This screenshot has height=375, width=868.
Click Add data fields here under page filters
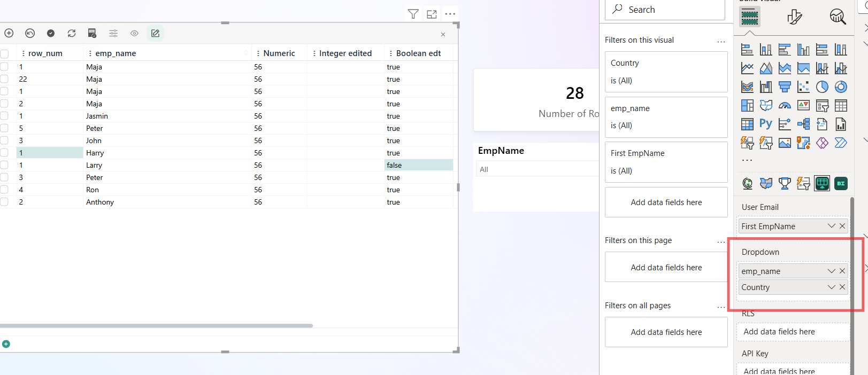[x=666, y=267]
